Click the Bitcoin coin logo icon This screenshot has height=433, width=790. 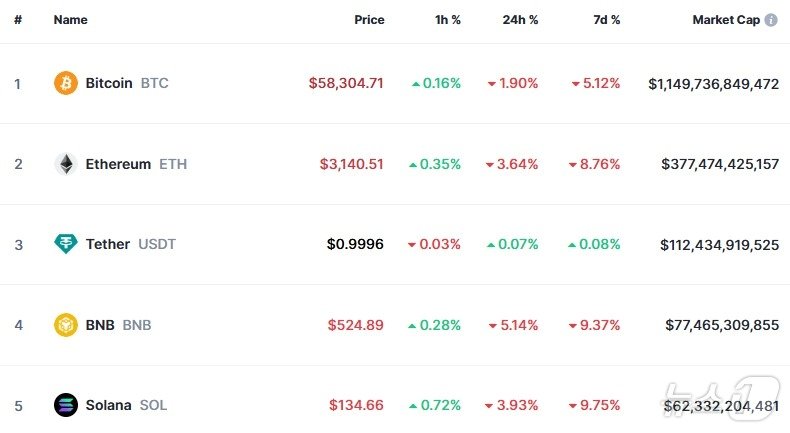pyautogui.click(x=66, y=83)
